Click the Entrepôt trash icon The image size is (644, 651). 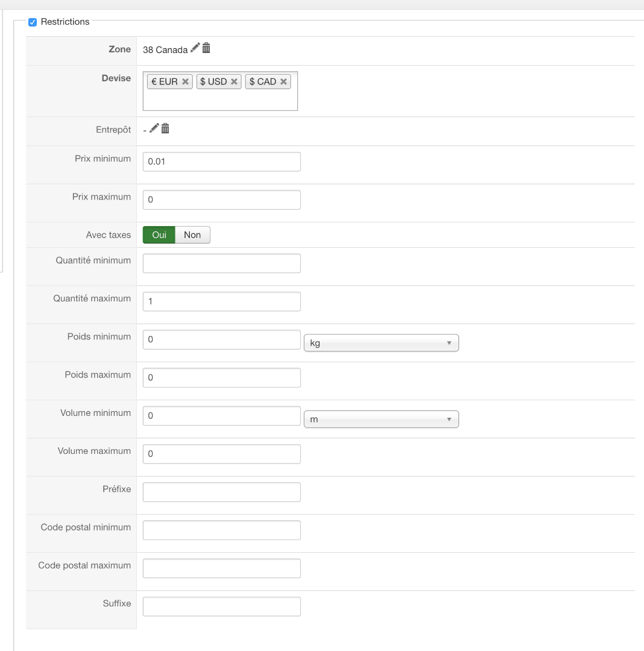click(x=165, y=128)
